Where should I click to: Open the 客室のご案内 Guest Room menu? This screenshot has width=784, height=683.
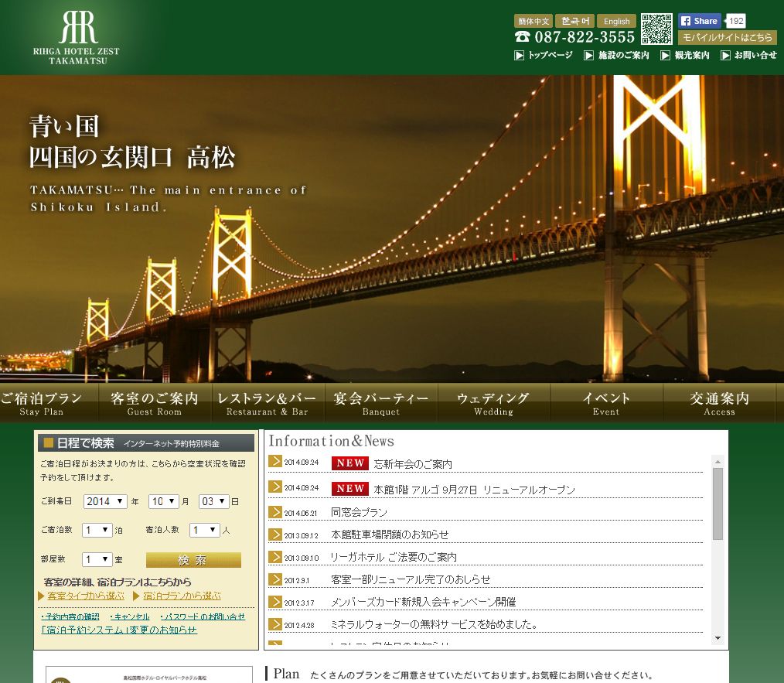[x=155, y=403]
